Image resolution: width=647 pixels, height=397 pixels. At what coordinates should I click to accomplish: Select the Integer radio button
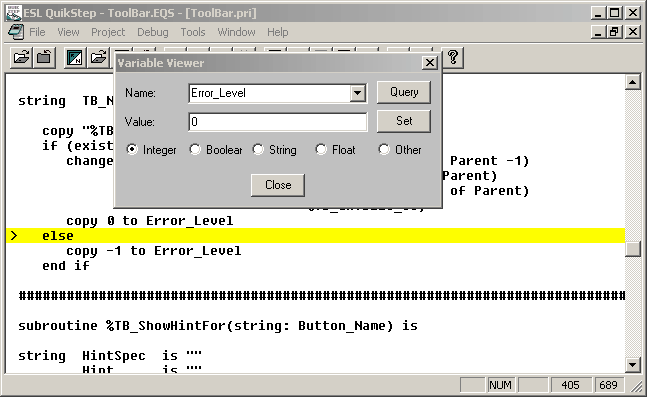tap(132, 149)
